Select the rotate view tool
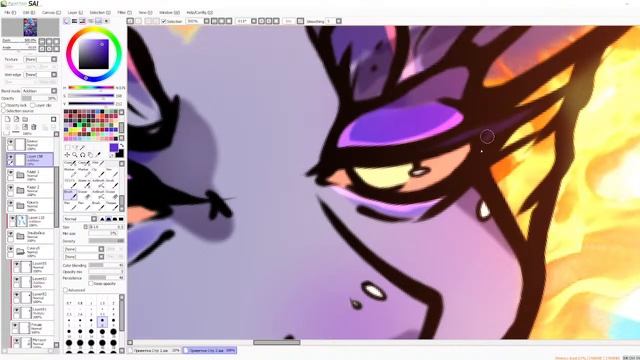640x360 pixels. [82, 155]
